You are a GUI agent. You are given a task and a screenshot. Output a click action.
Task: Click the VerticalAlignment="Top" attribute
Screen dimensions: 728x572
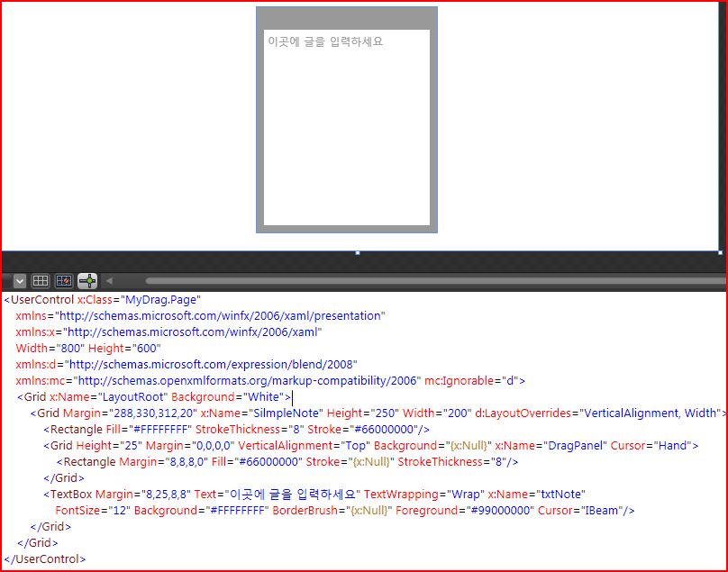(305, 446)
